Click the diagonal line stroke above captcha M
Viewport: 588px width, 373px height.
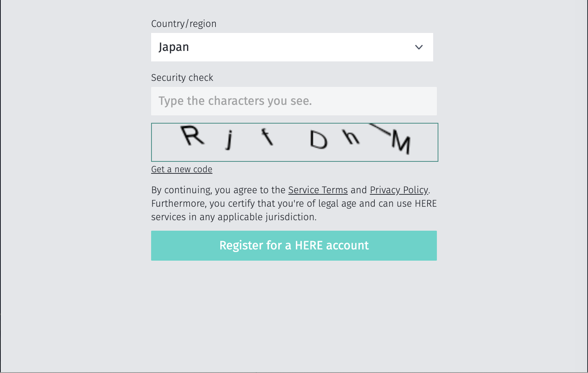pyautogui.click(x=379, y=128)
